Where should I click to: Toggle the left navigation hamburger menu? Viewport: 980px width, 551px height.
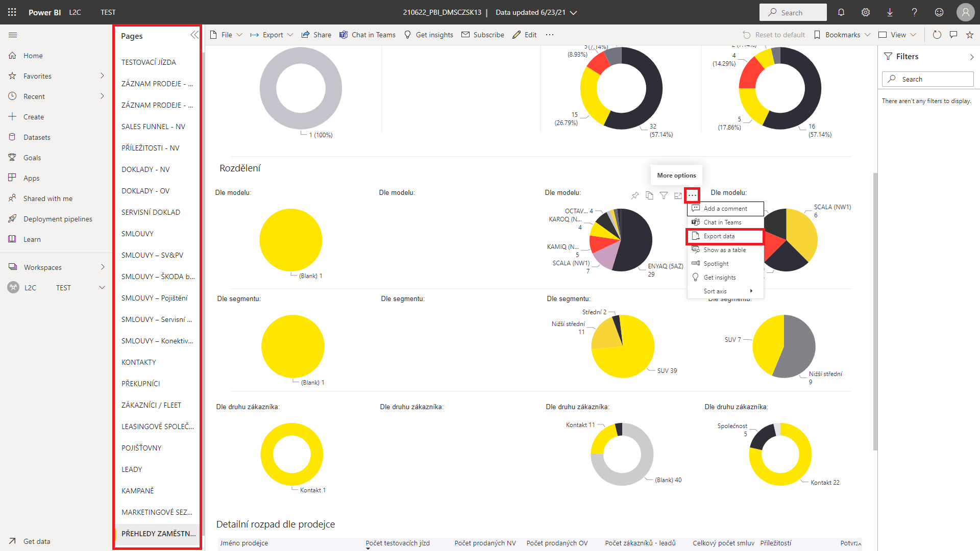pos(13,35)
